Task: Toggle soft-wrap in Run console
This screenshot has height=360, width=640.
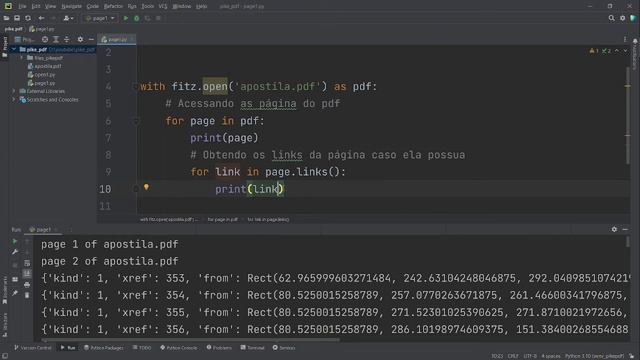Action: (27, 263)
